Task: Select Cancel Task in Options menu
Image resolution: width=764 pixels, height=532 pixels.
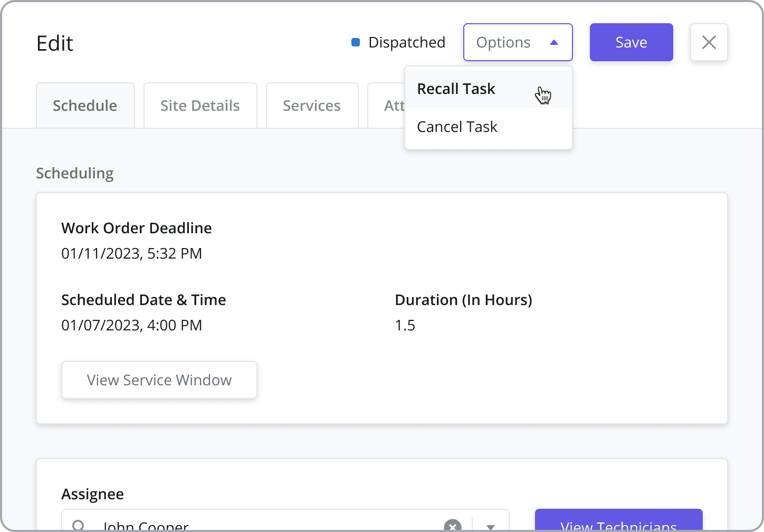Action: coord(457,127)
